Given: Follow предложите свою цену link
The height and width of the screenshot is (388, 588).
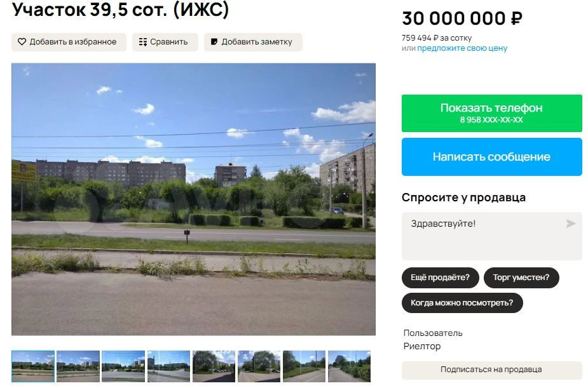Looking at the screenshot, I should pyautogui.click(x=462, y=48).
